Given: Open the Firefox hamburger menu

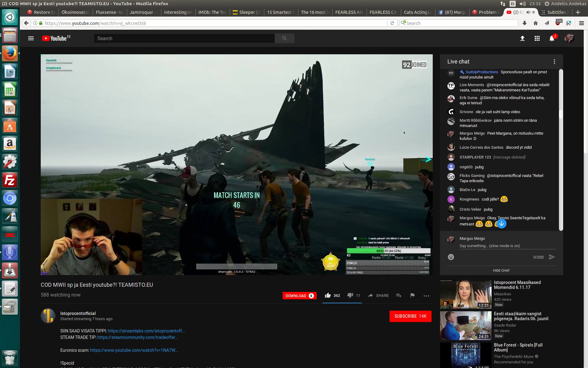Looking at the screenshot, I should [581, 23].
